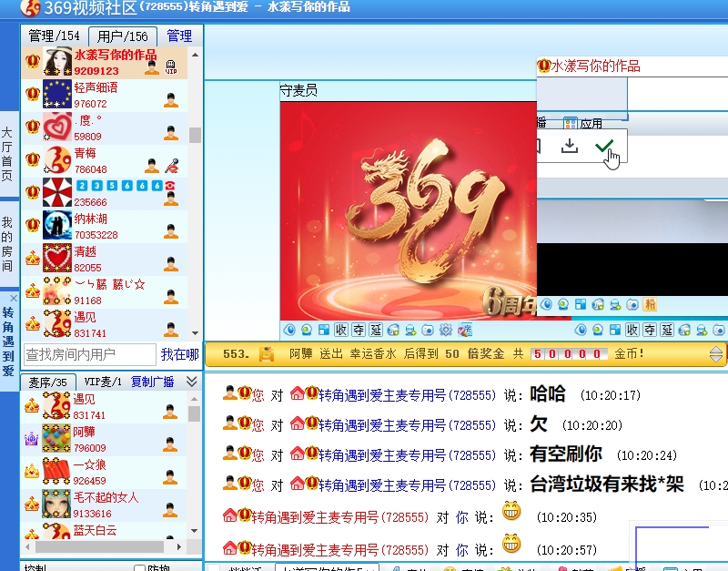Toggle the sound eye icon in the right video toolbar

coord(581,330)
